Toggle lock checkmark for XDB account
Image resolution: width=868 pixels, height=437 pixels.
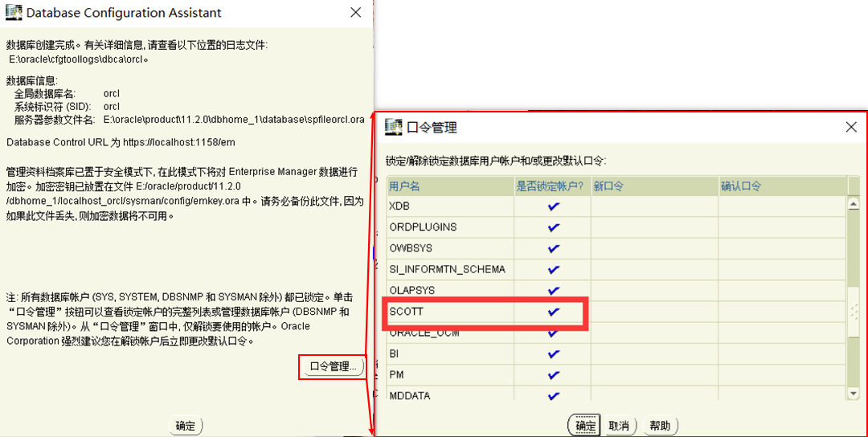pos(553,206)
